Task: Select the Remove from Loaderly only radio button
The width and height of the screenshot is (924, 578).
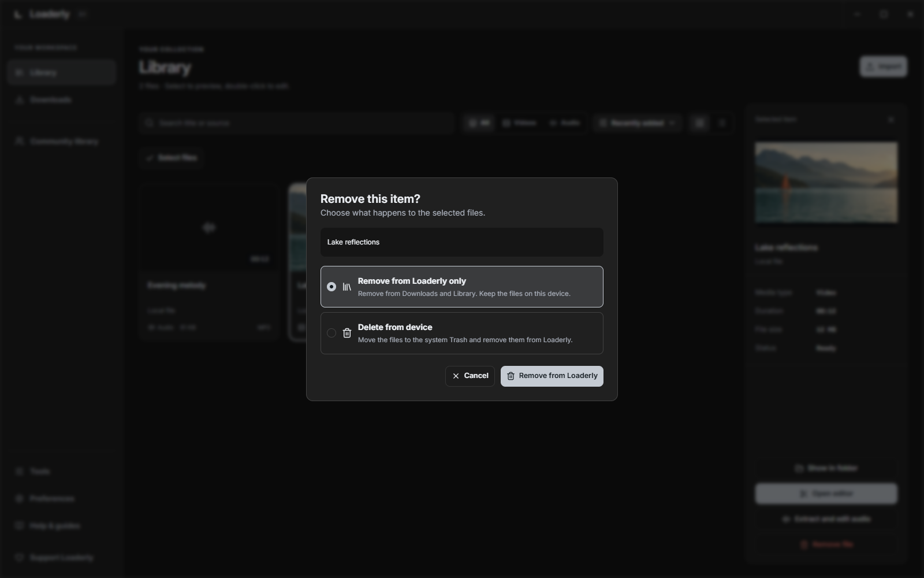Action: [x=331, y=287]
